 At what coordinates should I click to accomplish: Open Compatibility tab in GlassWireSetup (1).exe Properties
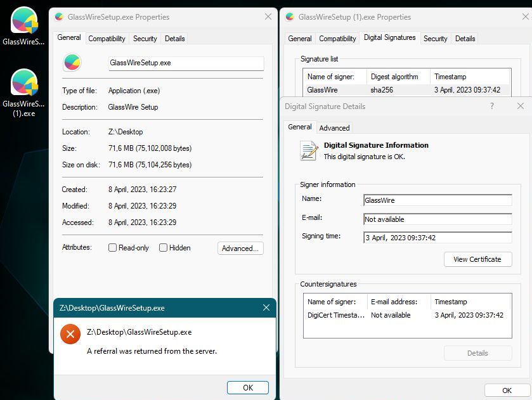[337, 39]
